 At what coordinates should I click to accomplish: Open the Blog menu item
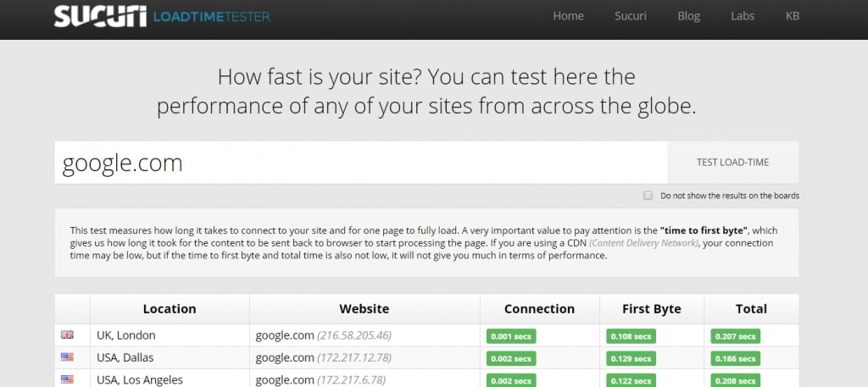pyautogui.click(x=688, y=16)
